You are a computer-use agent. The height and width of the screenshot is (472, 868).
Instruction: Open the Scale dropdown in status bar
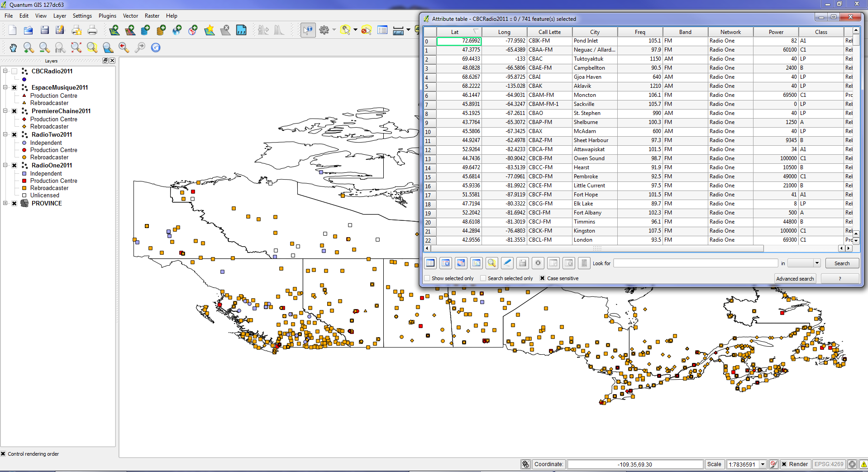pyautogui.click(x=763, y=464)
